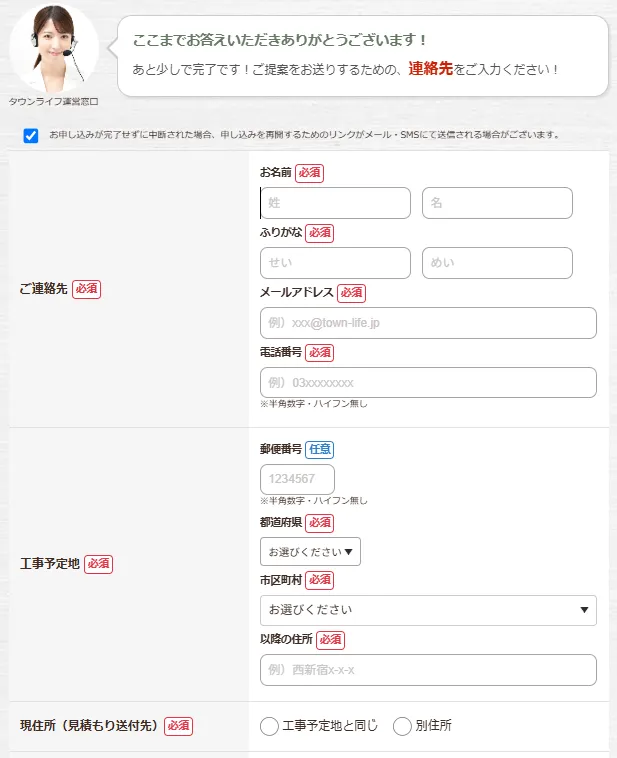This screenshot has height=758, width=617.
Task: Click the 任意 badge beside 郵便番号
Action: pyautogui.click(x=319, y=450)
